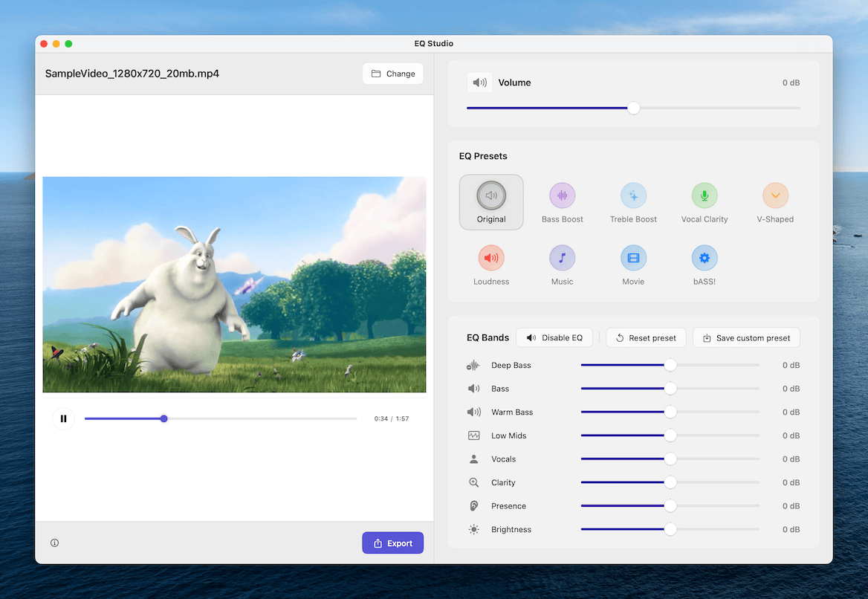868x599 pixels.
Task: Click the Presence band label
Action: pos(509,506)
